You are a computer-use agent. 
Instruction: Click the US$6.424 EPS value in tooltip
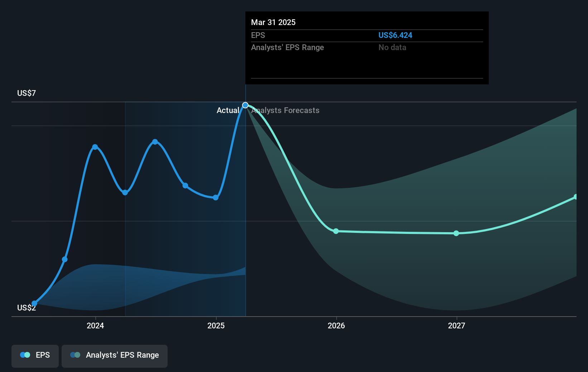tap(395, 35)
